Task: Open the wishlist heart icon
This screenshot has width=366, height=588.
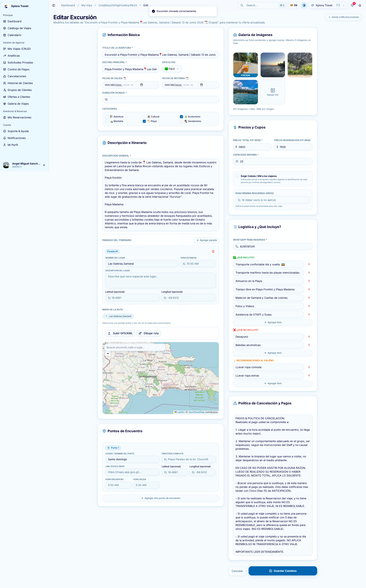Action: coord(352,5)
